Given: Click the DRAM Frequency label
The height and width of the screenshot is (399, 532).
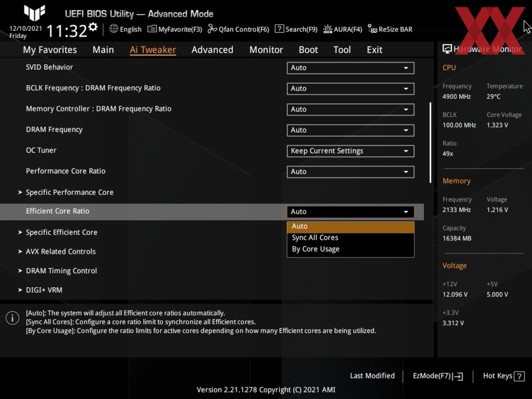Looking at the screenshot, I should [54, 129].
